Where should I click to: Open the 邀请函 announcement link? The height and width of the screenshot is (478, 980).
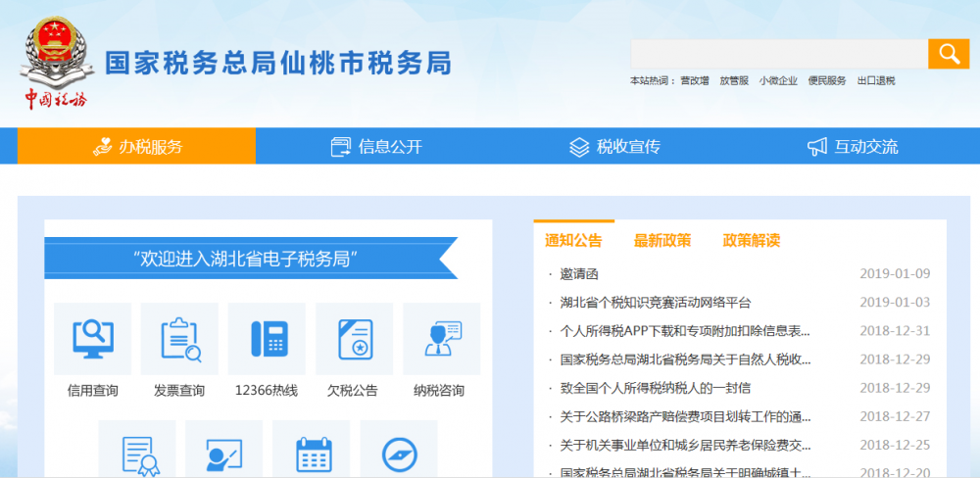[579, 274]
